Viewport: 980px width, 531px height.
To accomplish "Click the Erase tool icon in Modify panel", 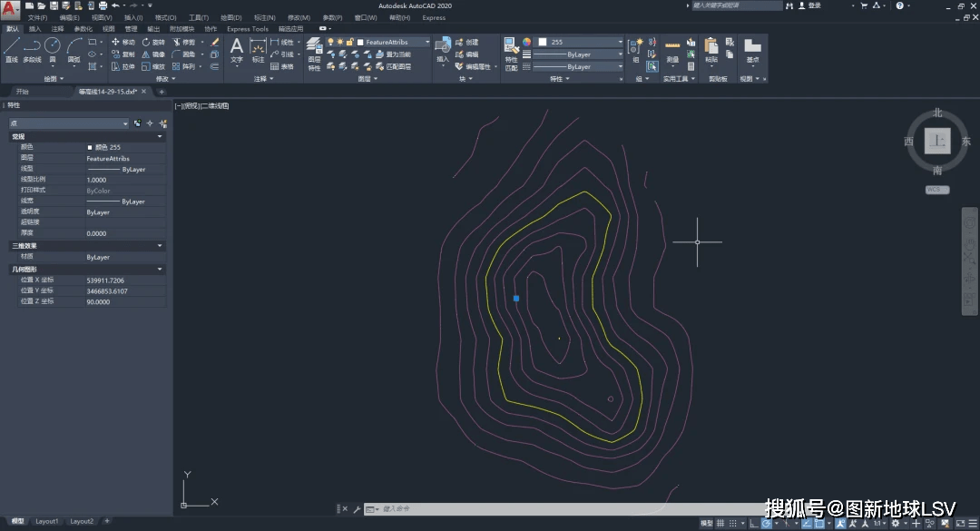I will pos(215,42).
